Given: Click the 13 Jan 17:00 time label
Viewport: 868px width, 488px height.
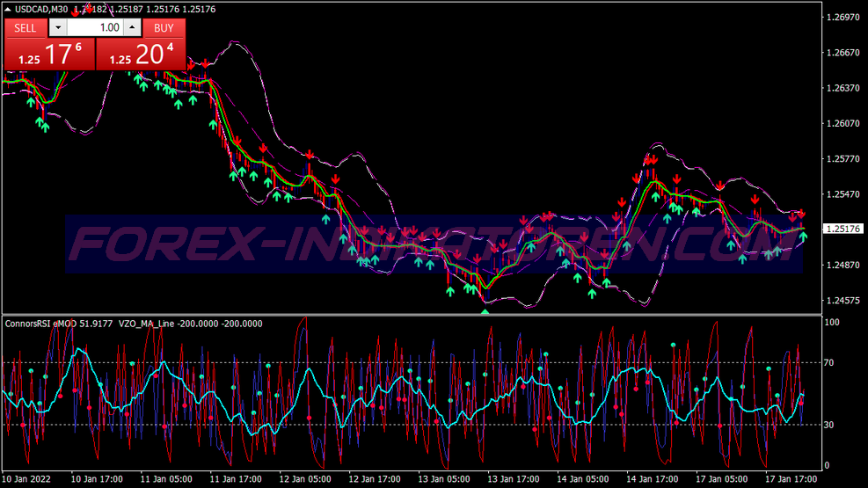Looking at the screenshot, I should tap(514, 479).
